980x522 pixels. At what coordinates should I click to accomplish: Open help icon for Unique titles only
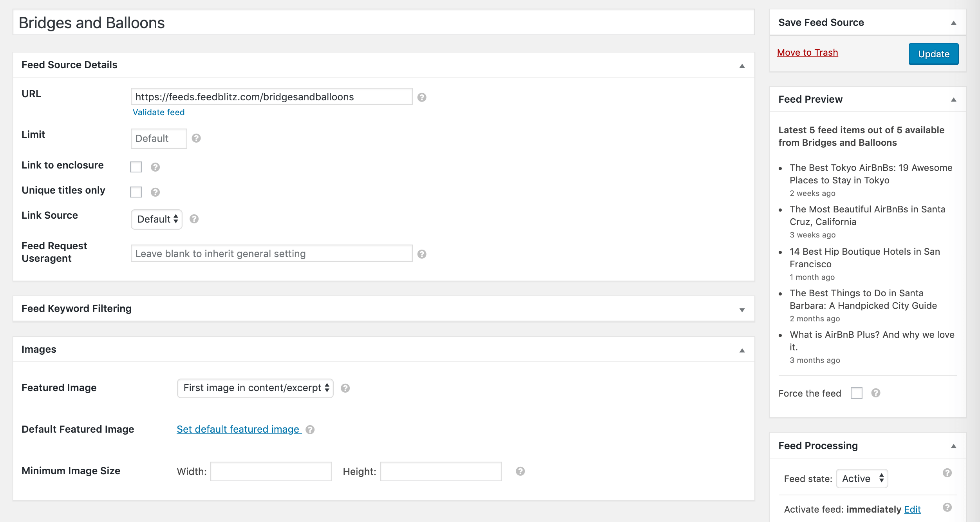coord(155,192)
